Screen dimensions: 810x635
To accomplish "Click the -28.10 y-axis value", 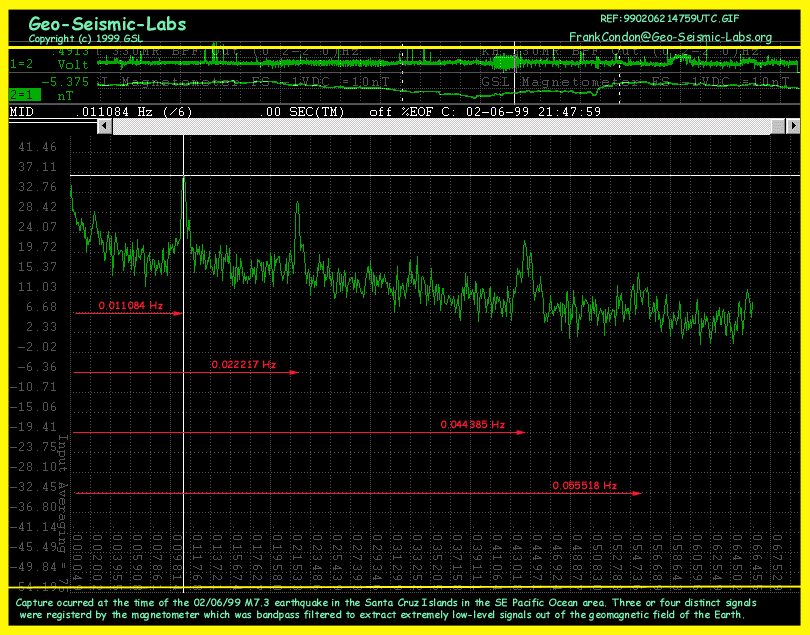I will [x=34, y=467].
